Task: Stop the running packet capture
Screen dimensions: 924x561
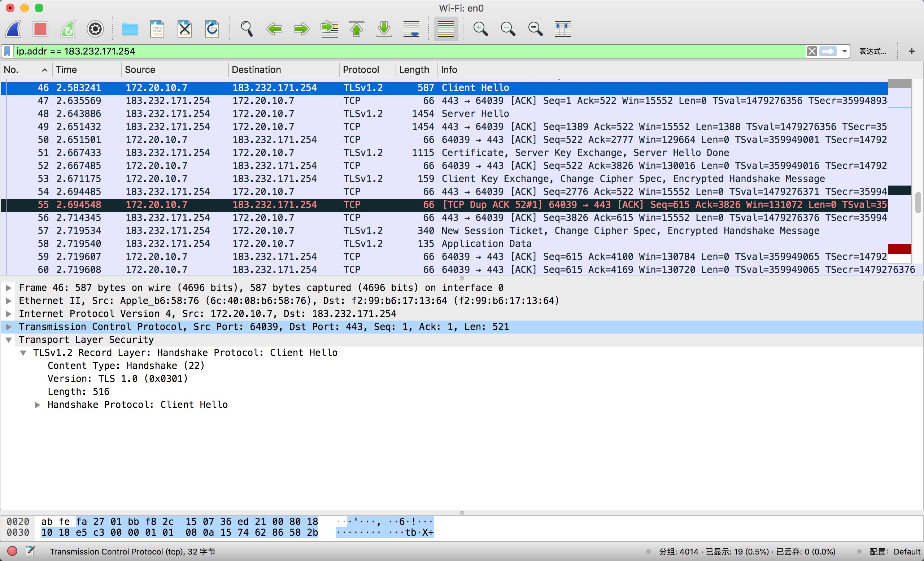Action: pos(40,29)
